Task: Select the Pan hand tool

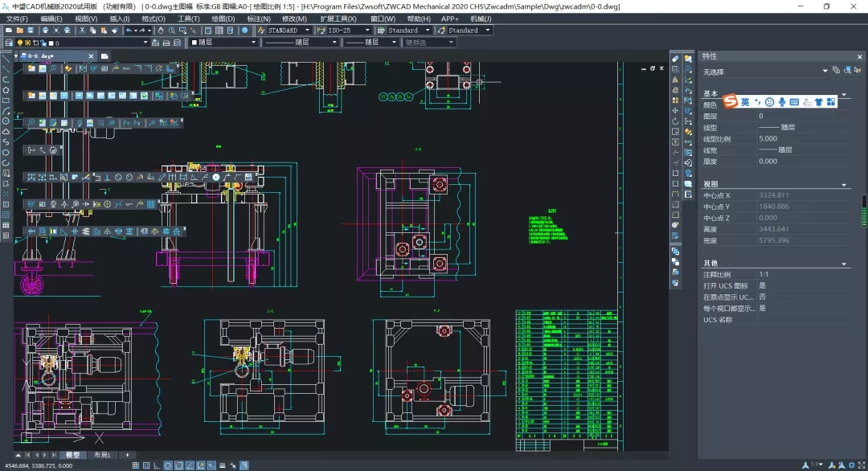Action: coord(161,31)
